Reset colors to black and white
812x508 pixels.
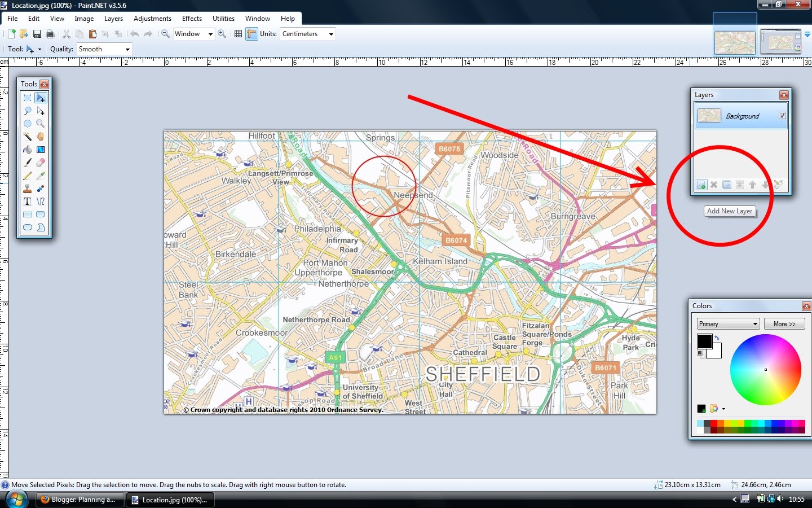point(701,354)
